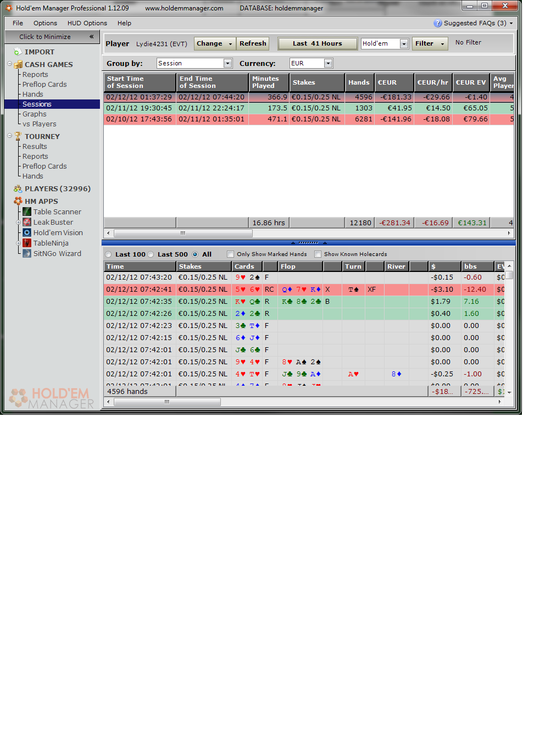Select session starting 02/12/12 01:37:29

click(x=309, y=97)
